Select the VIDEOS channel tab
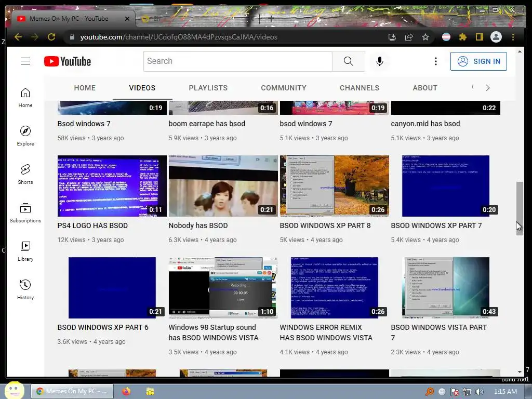 pyautogui.click(x=142, y=88)
